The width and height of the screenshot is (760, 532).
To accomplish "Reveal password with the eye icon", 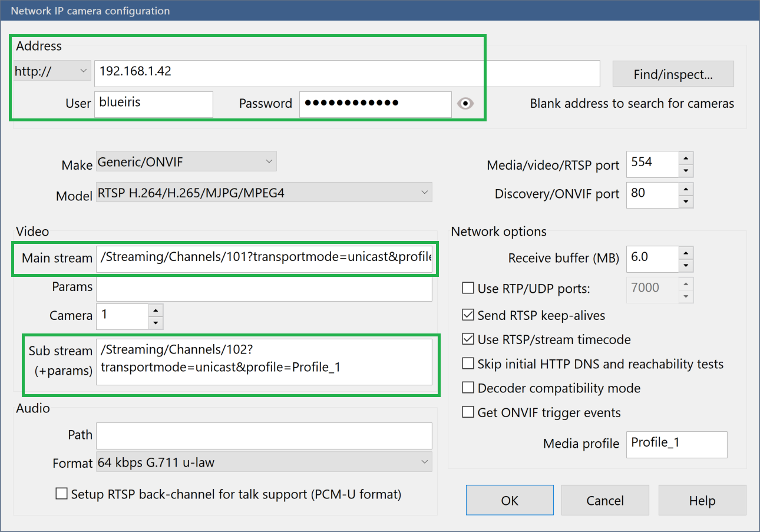I will point(465,104).
